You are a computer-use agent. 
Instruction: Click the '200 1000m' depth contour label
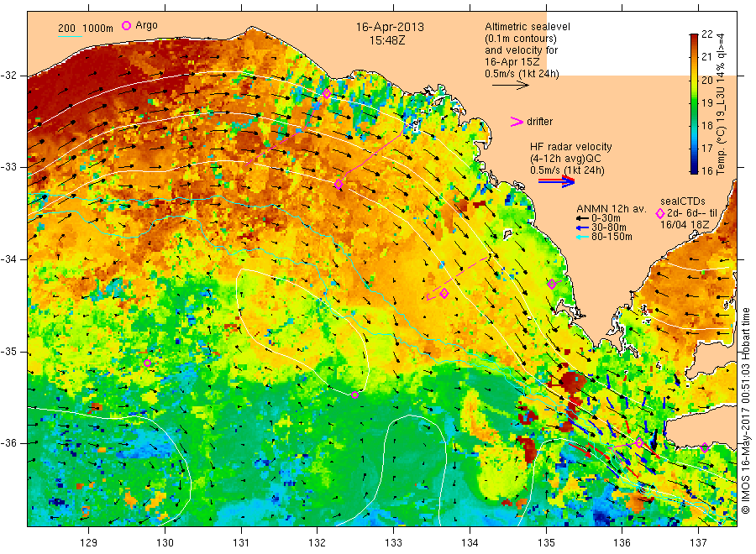pos(86,28)
